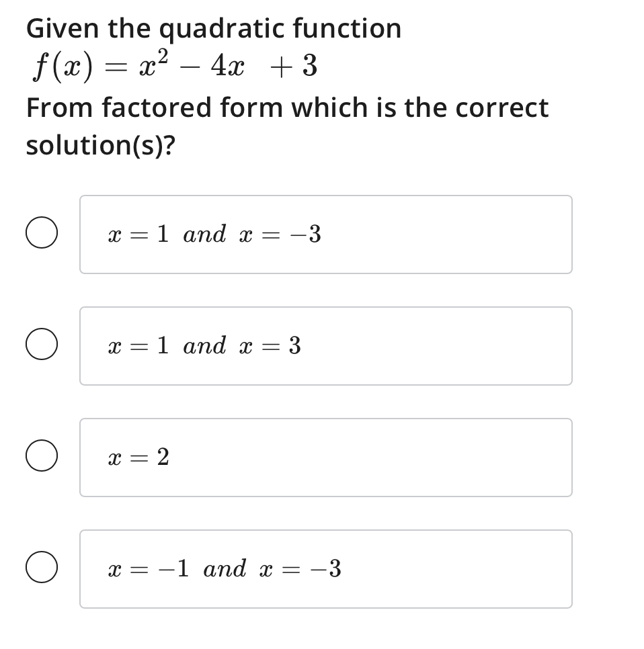Click inside the third answer card border
This screenshot has height=649, width=644.
(x=325, y=457)
